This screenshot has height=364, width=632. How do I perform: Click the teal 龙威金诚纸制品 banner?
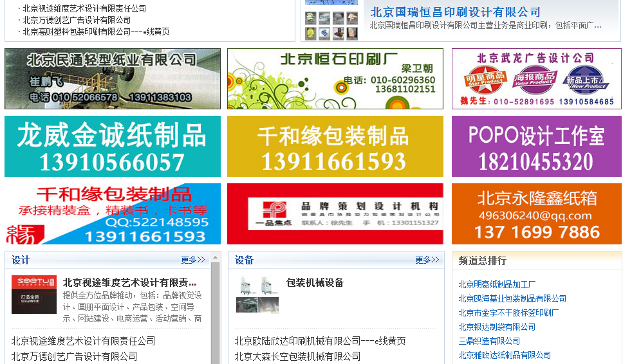112,146
